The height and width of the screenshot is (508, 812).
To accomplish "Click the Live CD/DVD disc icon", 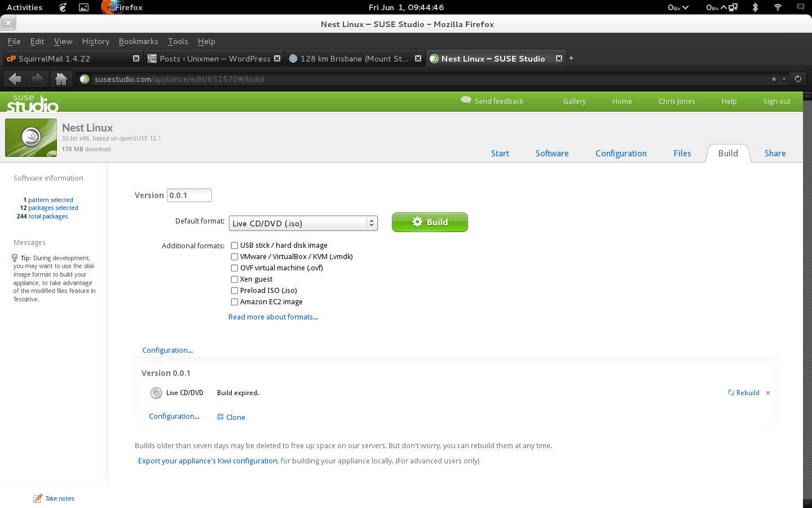I will coord(156,393).
